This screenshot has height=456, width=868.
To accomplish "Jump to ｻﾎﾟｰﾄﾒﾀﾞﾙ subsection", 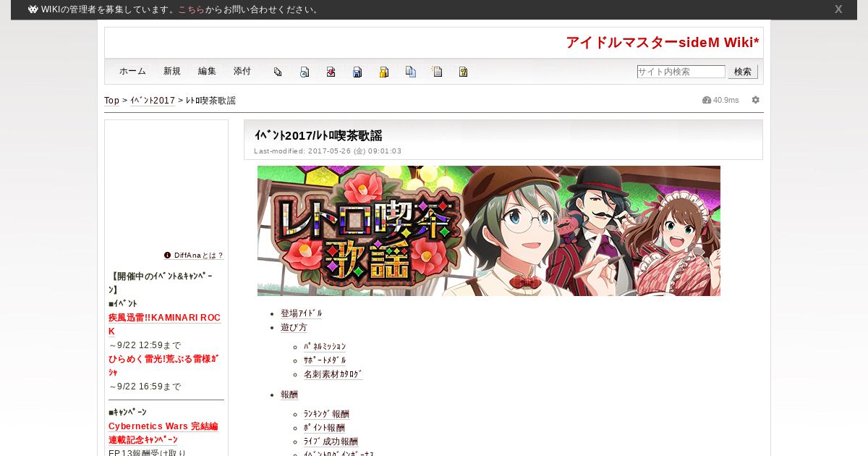I will (325, 360).
